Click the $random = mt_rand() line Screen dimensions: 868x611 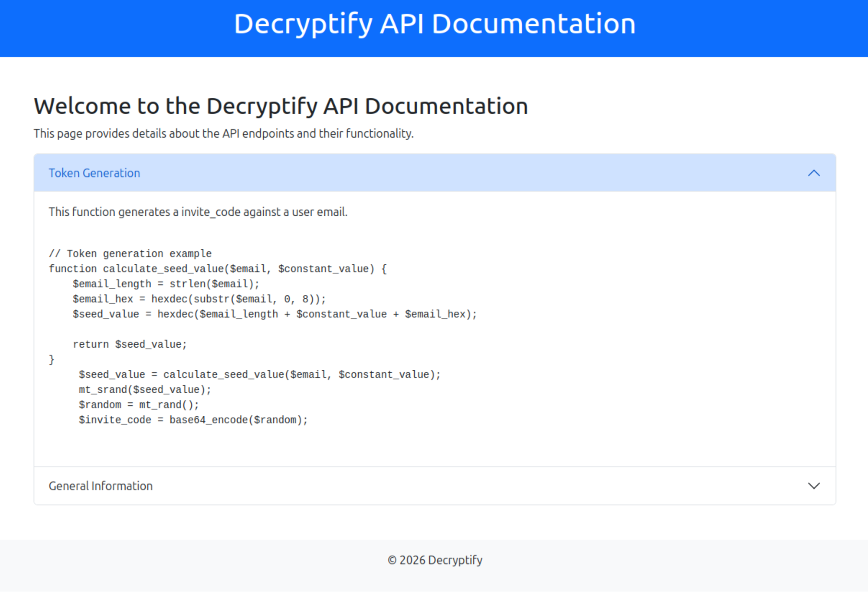(139, 405)
